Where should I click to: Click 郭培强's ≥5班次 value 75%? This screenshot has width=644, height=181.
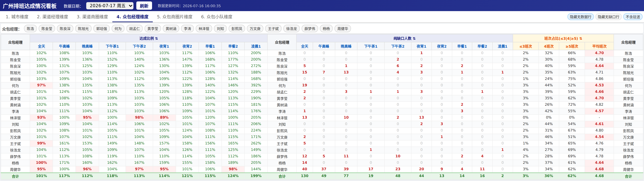point(572,79)
